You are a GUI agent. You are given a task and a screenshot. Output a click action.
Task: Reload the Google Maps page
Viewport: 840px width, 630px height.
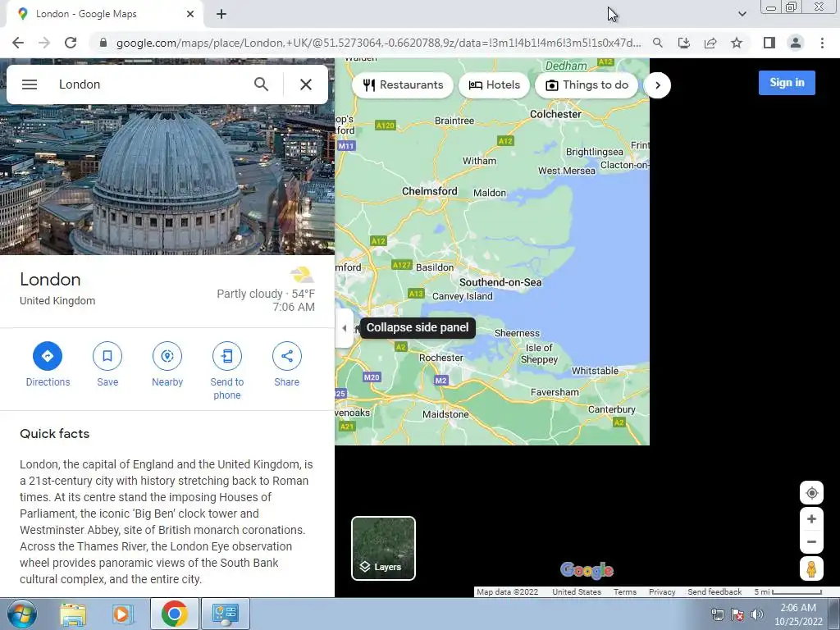(x=71, y=43)
